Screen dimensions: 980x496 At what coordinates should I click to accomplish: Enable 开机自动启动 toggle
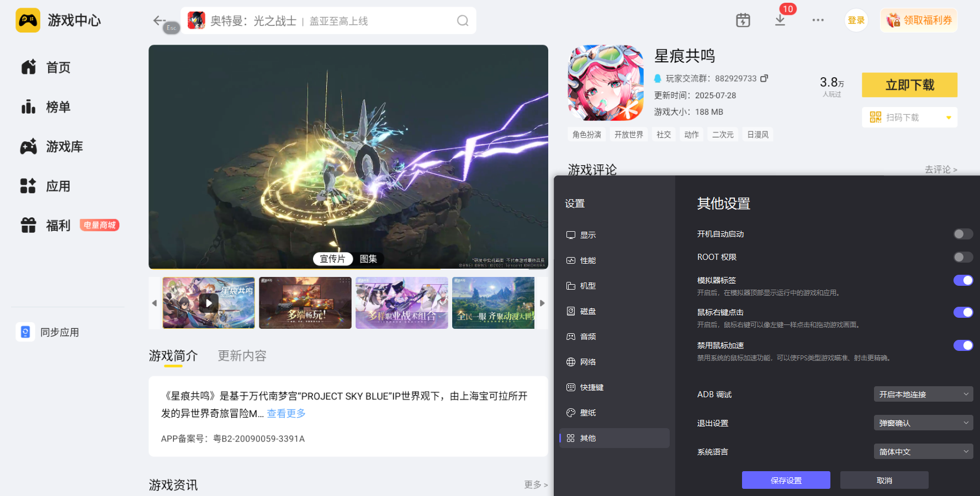963,234
